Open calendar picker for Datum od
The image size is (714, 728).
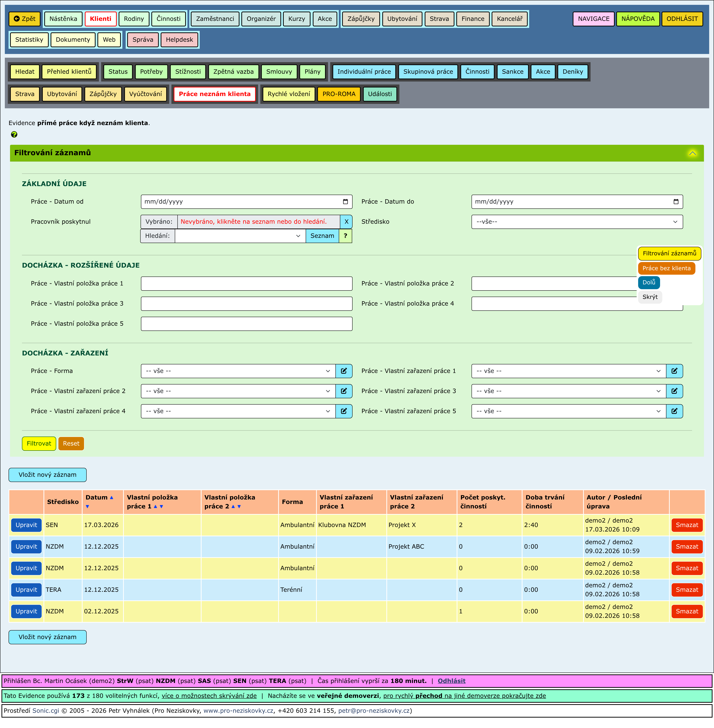pyautogui.click(x=345, y=202)
